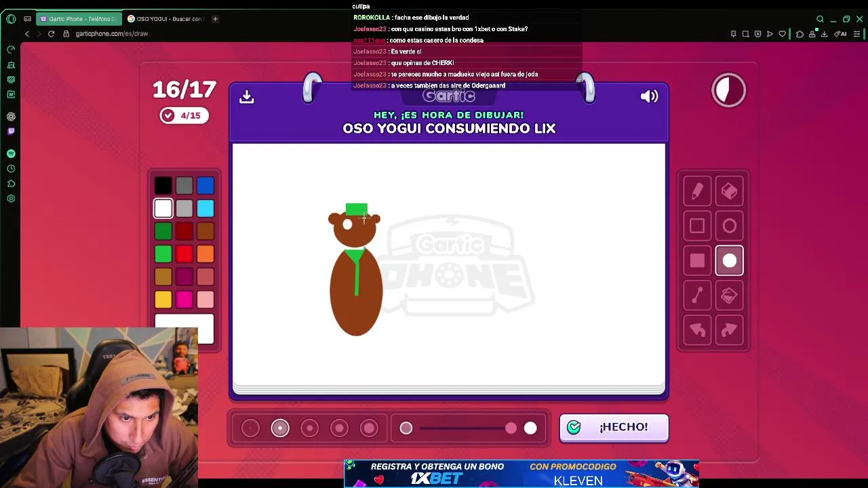Screen dimensions: 868x488
Task: Open the sidebar settings gear
Action: click(11, 199)
